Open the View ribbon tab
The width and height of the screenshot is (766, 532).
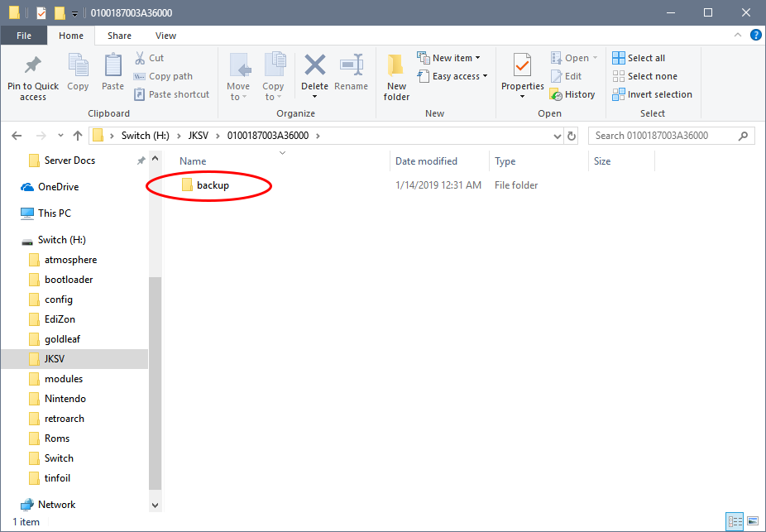click(165, 36)
